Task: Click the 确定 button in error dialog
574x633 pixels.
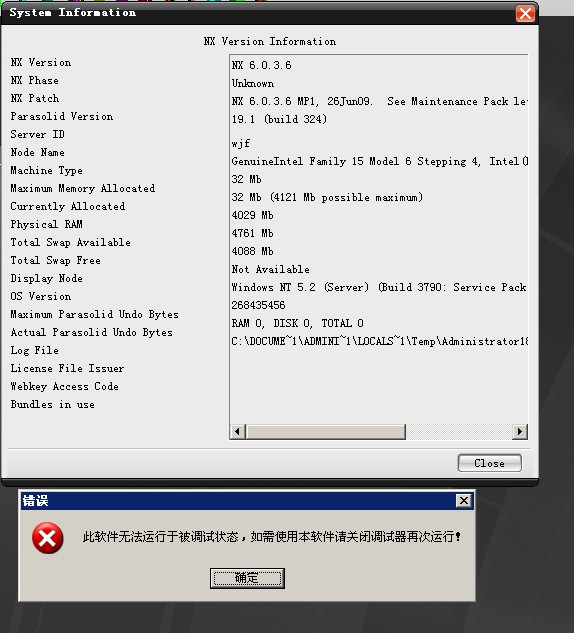Action: click(247, 578)
